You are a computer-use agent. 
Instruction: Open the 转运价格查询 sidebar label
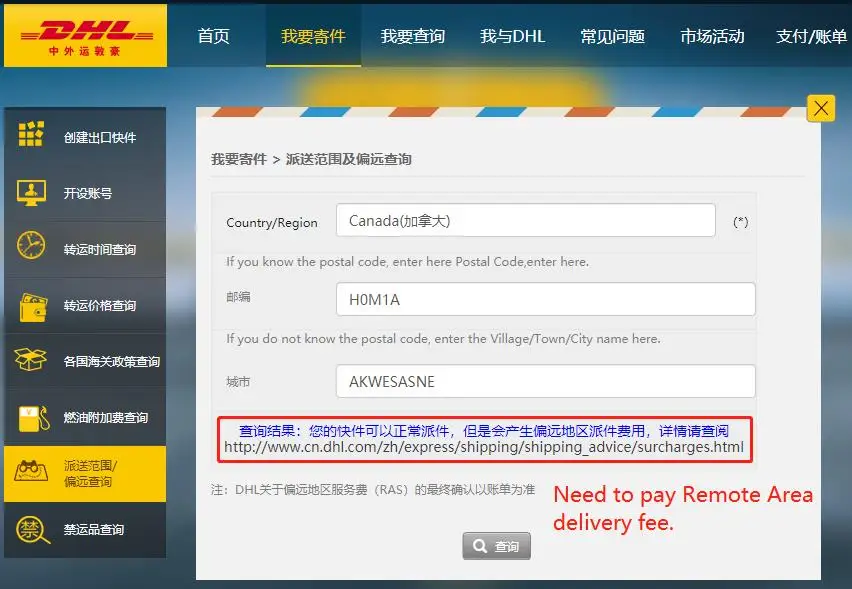click(x=100, y=305)
